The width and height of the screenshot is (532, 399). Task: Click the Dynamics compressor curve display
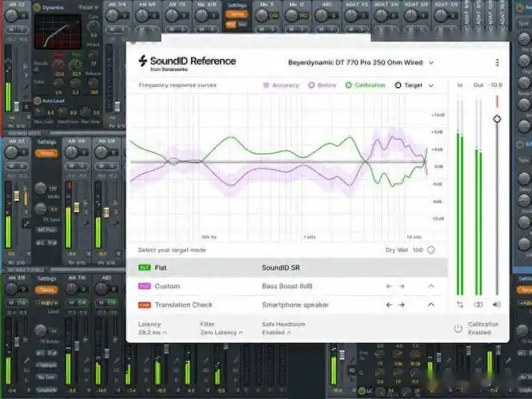coord(58,32)
